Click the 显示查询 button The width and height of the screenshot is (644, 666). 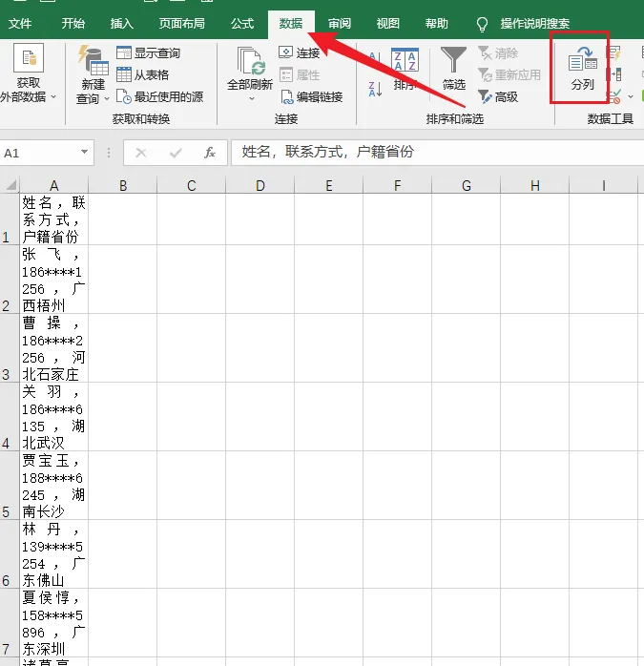click(148, 53)
